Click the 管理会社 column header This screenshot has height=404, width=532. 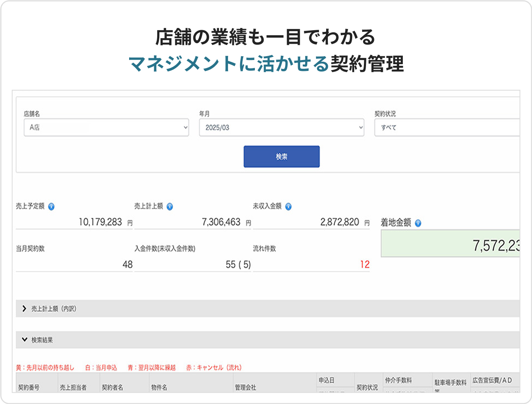click(x=245, y=387)
